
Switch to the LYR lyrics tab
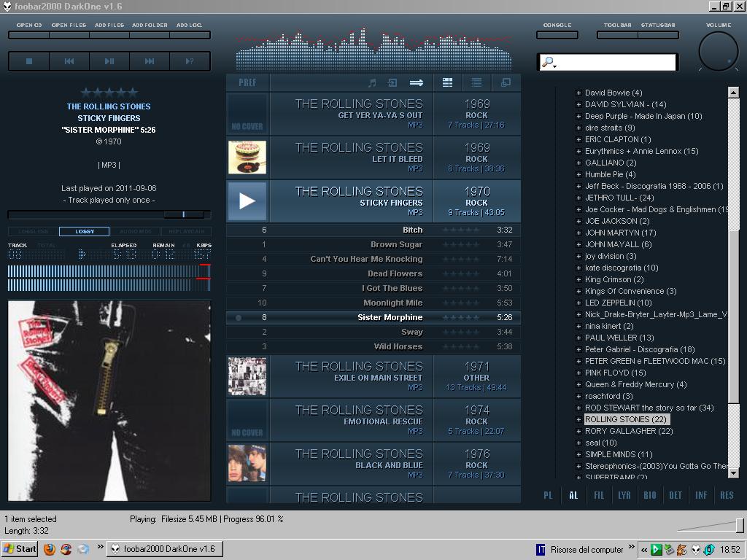[624, 495]
